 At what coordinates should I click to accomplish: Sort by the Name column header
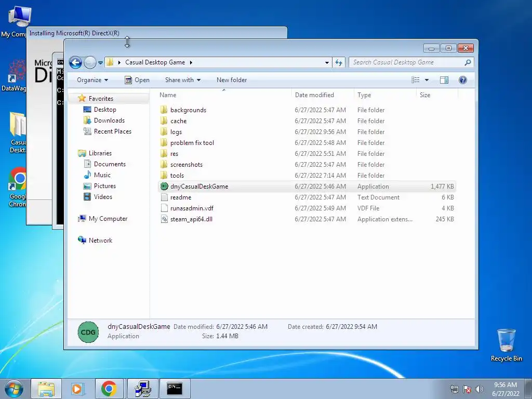pyautogui.click(x=224, y=95)
